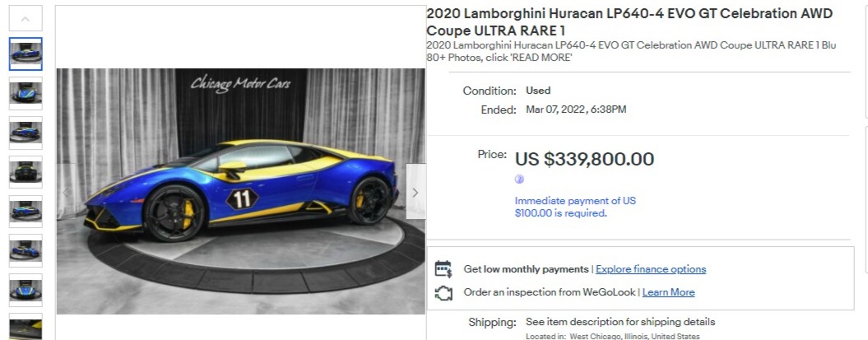The height and width of the screenshot is (340, 868).
Task: Click Immediate payment of US $100.00 notice
Action: click(575, 207)
